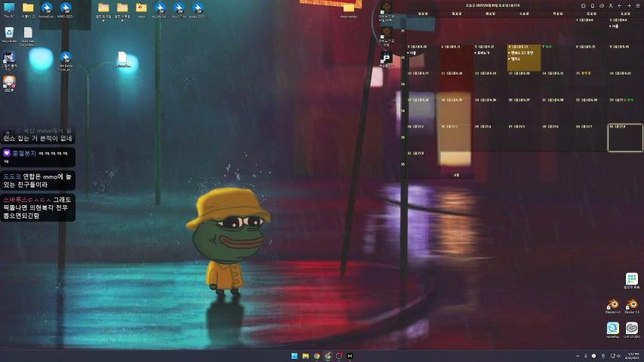Open the first yellow folder right of MMD-2025 archive
644x362 pixels.
pyautogui.click(x=103, y=10)
